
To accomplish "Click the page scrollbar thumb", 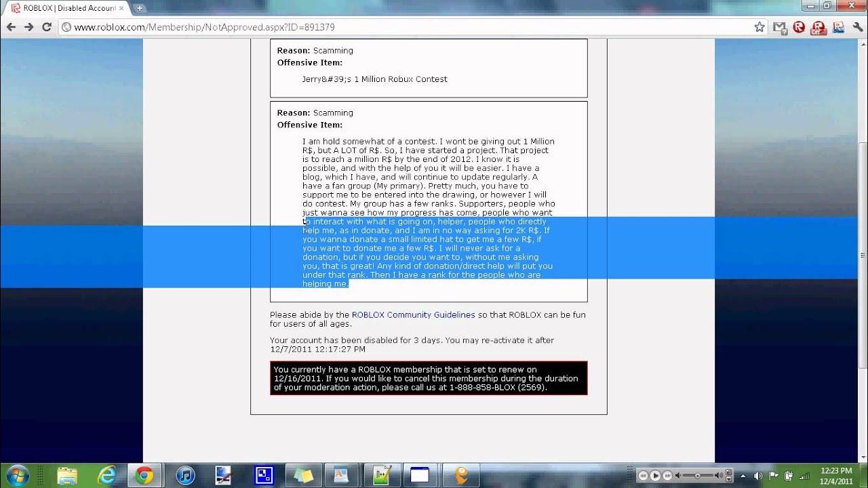I will click(863, 256).
